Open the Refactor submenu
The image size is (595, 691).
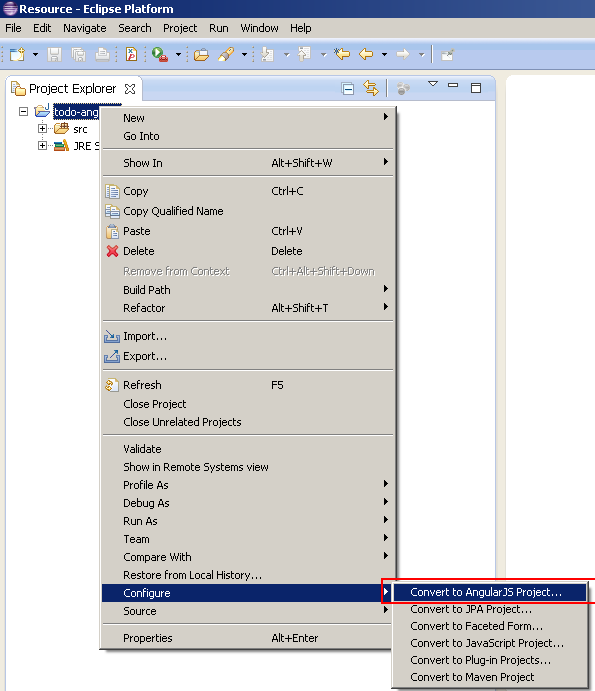point(247,308)
